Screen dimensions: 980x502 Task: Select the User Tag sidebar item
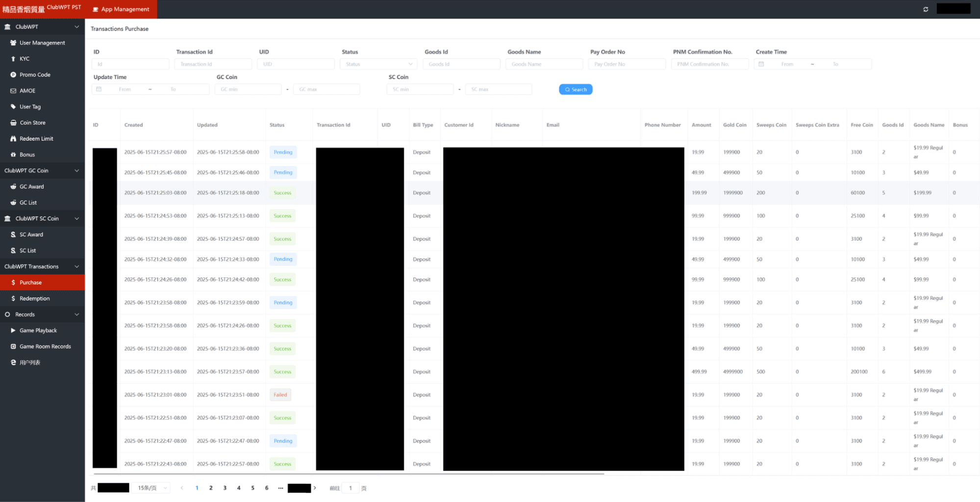tap(30, 106)
